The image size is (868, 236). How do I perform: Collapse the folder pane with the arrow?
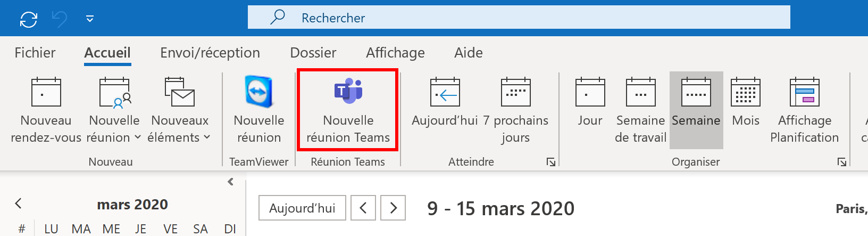tap(230, 182)
